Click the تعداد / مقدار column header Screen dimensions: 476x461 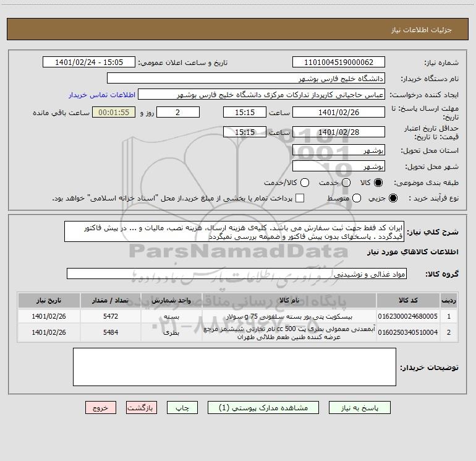click(x=111, y=300)
